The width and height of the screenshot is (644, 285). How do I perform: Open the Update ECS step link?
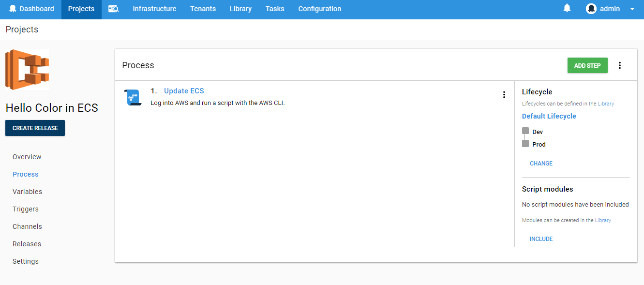[184, 91]
